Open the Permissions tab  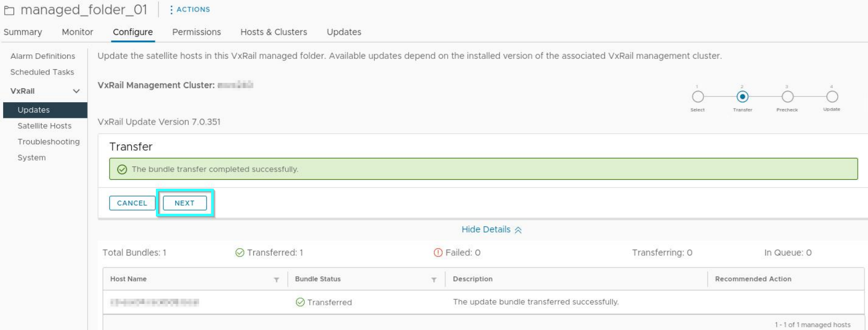point(197,32)
